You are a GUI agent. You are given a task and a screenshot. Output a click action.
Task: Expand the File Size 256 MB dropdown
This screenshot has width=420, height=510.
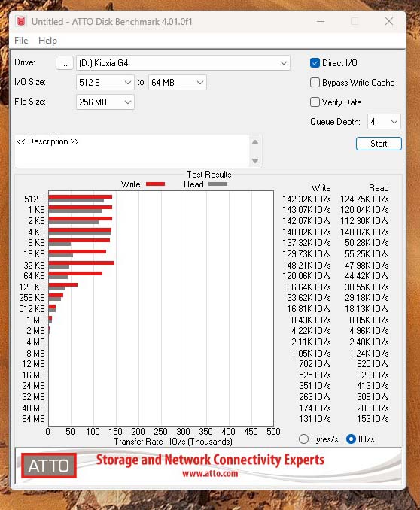click(105, 102)
